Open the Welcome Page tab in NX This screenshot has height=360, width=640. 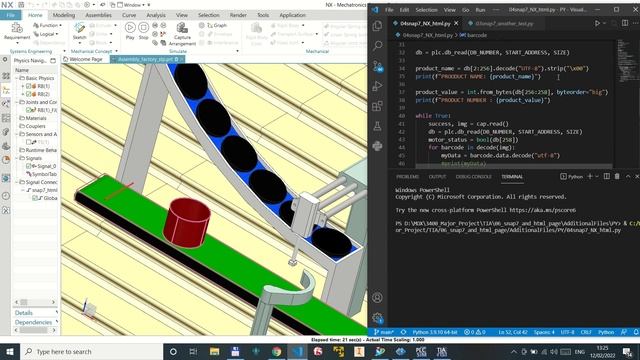86,59
